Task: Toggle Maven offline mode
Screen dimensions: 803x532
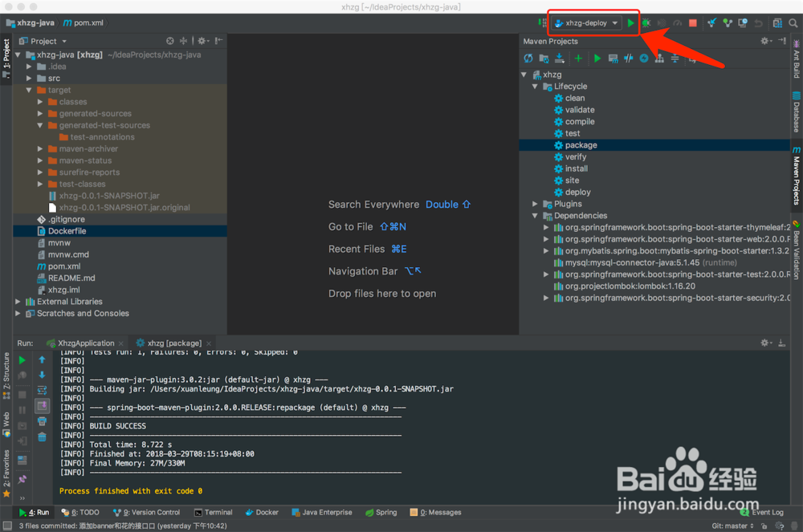Action: pos(629,59)
